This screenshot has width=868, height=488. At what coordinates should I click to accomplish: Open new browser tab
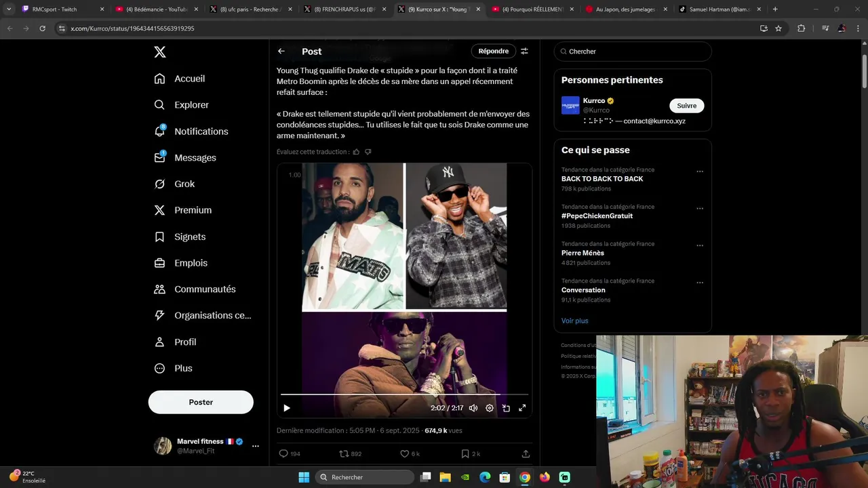(775, 9)
